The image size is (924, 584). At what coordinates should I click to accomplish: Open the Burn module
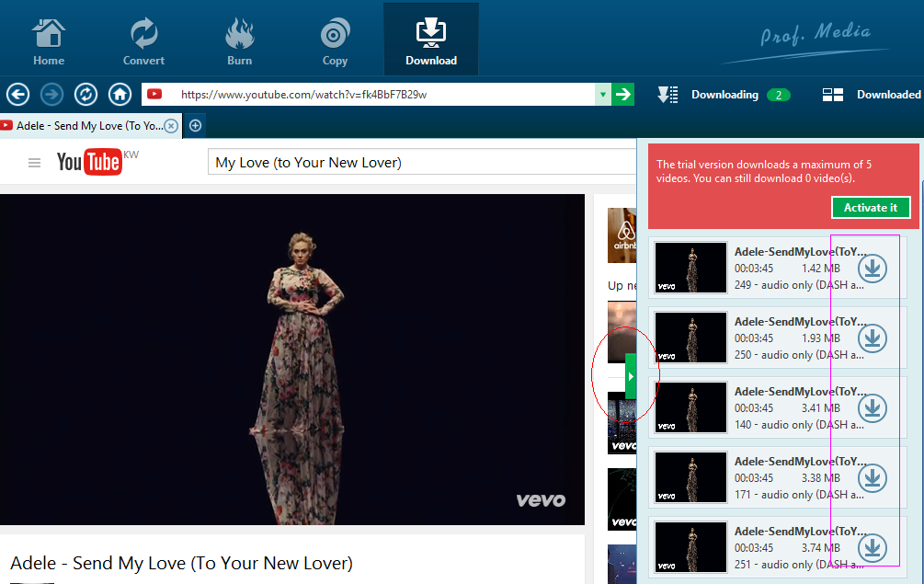click(239, 41)
